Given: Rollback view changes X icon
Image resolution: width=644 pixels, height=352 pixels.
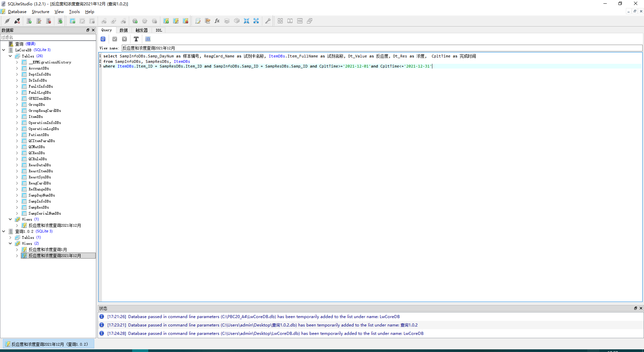Looking at the screenshot, I should [x=124, y=39].
